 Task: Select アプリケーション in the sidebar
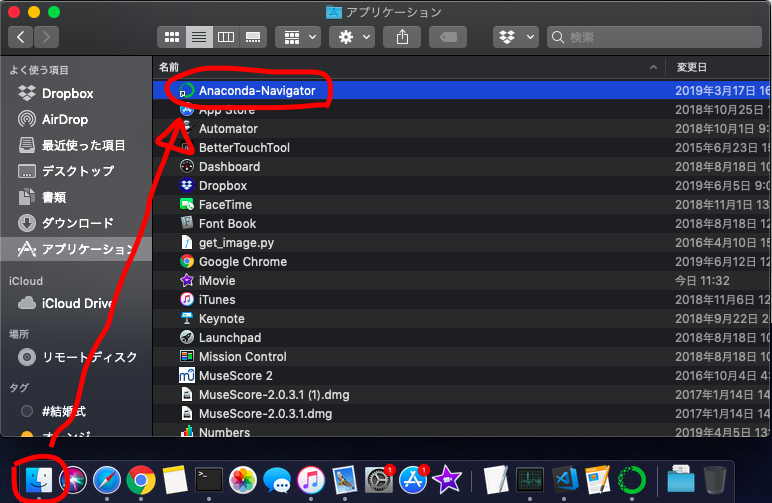(76, 249)
